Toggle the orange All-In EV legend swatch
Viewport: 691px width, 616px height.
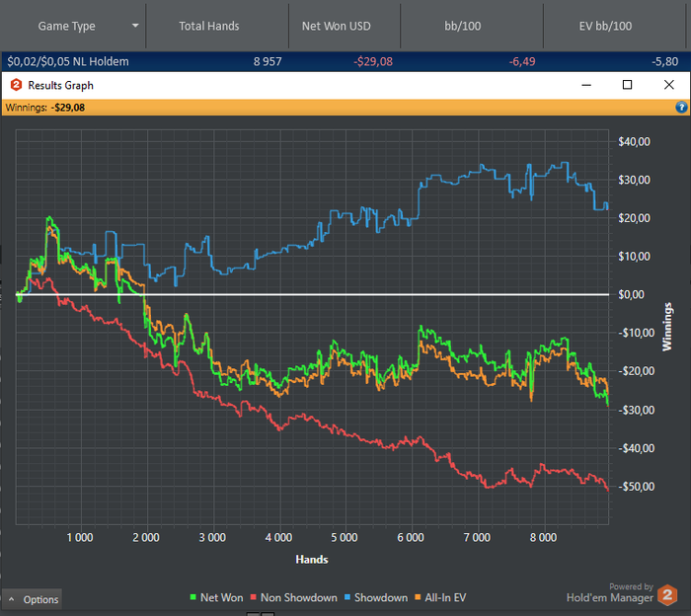click(x=418, y=597)
